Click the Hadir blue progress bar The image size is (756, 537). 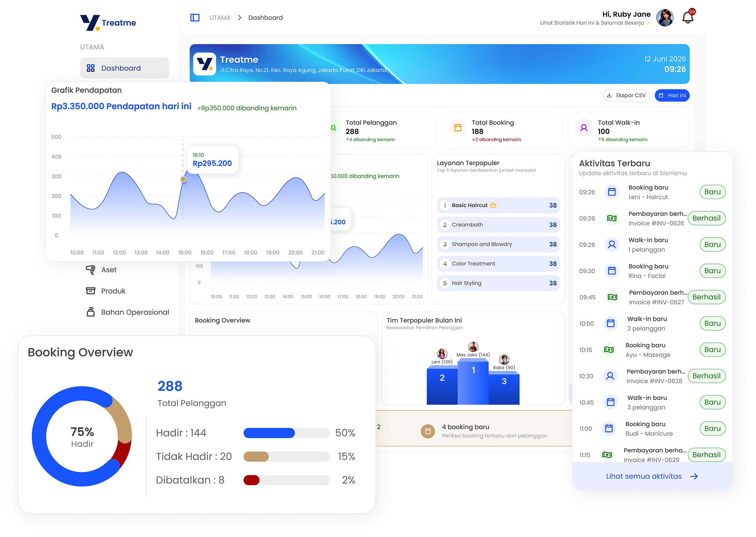click(x=269, y=433)
